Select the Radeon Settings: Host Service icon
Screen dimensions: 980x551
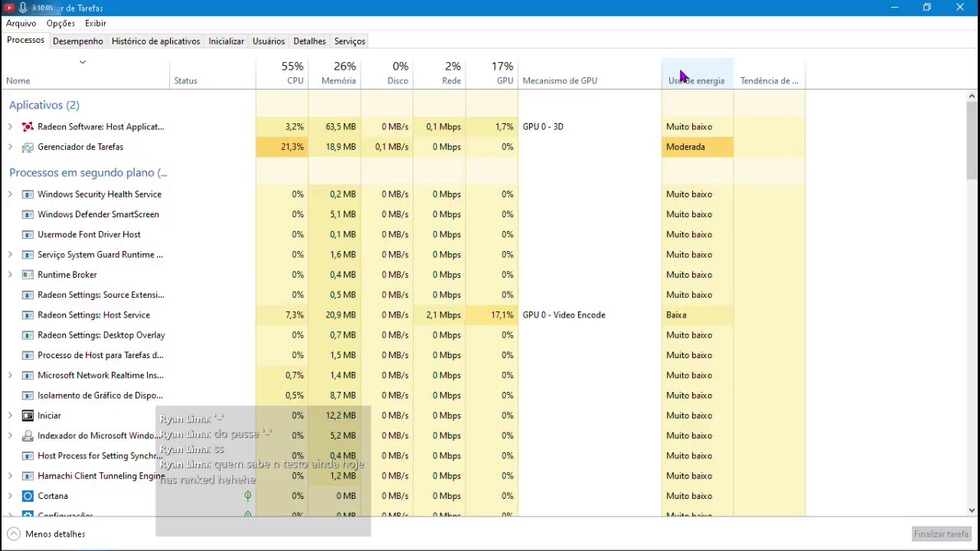(x=28, y=315)
